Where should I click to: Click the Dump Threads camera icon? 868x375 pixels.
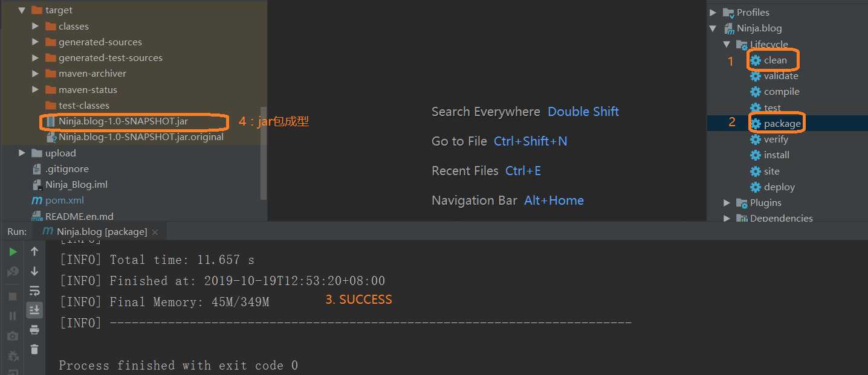(x=12, y=336)
